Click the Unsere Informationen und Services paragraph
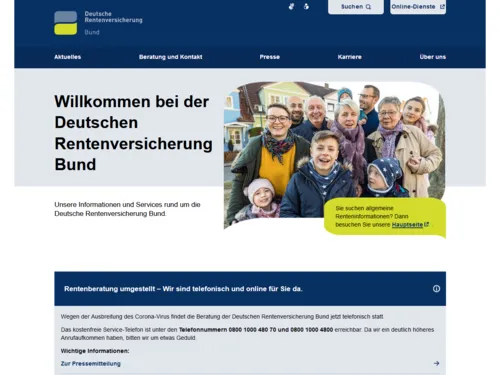Image resolution: width=500 pixels, height=375 pixels. (x=127, y=209)
